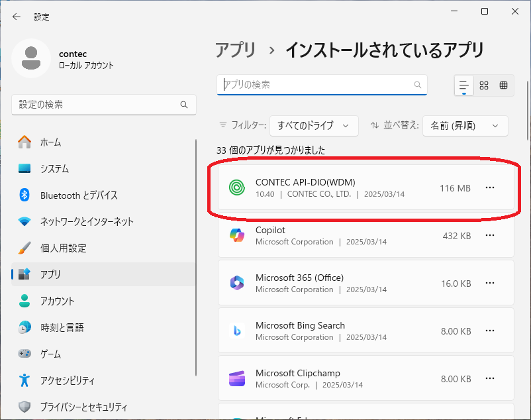
Task: Focus the アプリの検索 field
Action: click(x=322, y=85)
